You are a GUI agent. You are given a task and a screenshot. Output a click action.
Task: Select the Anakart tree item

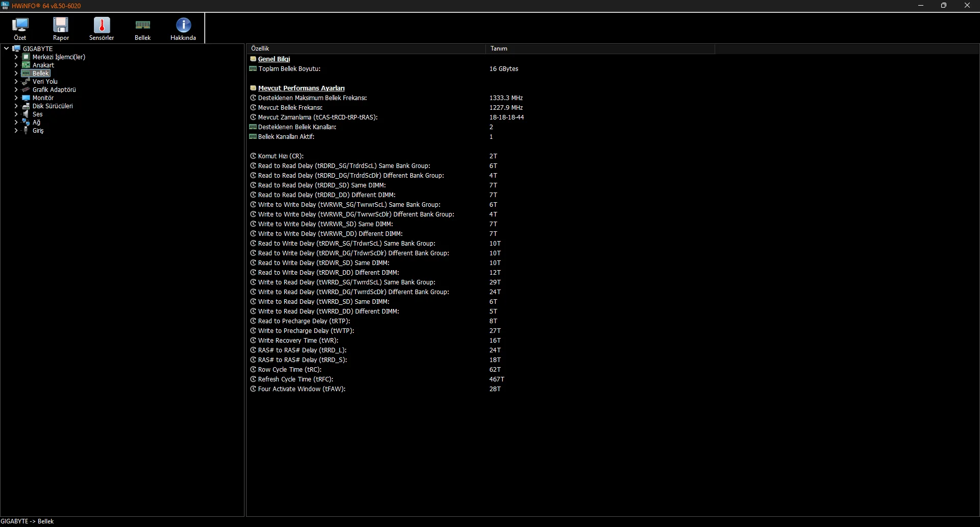click(x=43, y=65)
